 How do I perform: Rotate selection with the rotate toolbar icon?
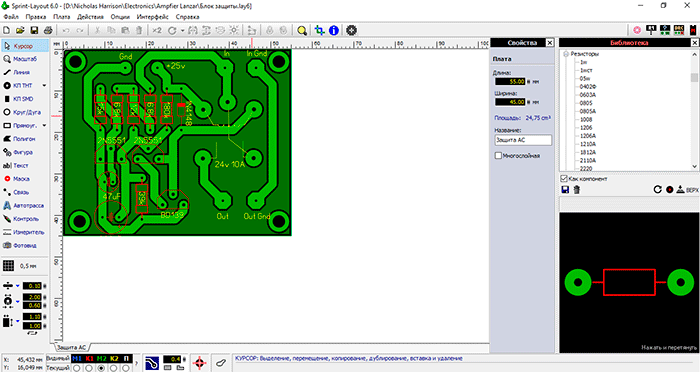pyautogui.click(x=172, y=30)
